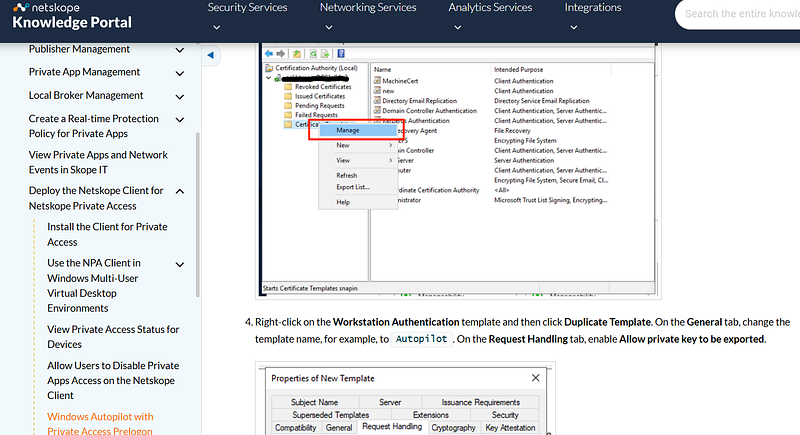800x435 pixels.
Task: Open Install the Client for Private Access
Action: [x=107, y=234]
